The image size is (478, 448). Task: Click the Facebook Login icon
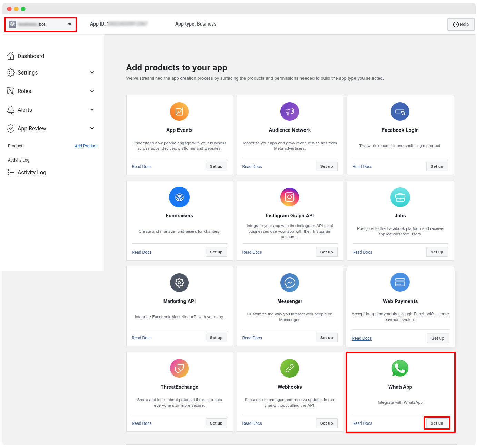[400, 111]
